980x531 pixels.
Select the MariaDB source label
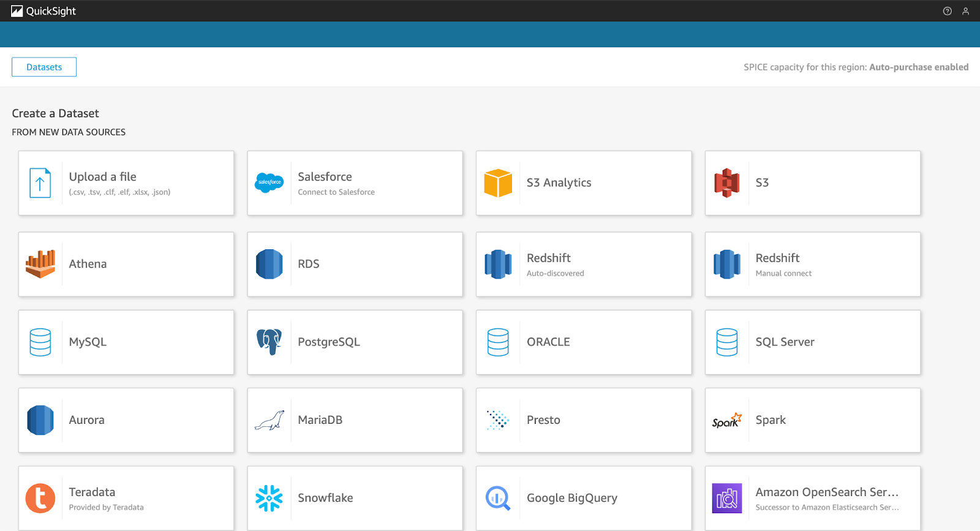320,420
